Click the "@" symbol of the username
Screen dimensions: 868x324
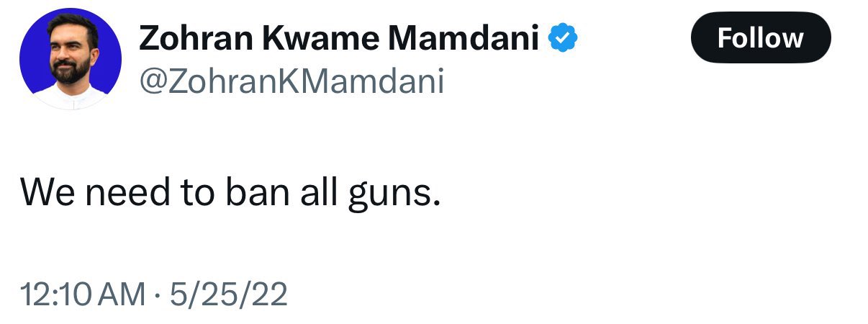152,83
